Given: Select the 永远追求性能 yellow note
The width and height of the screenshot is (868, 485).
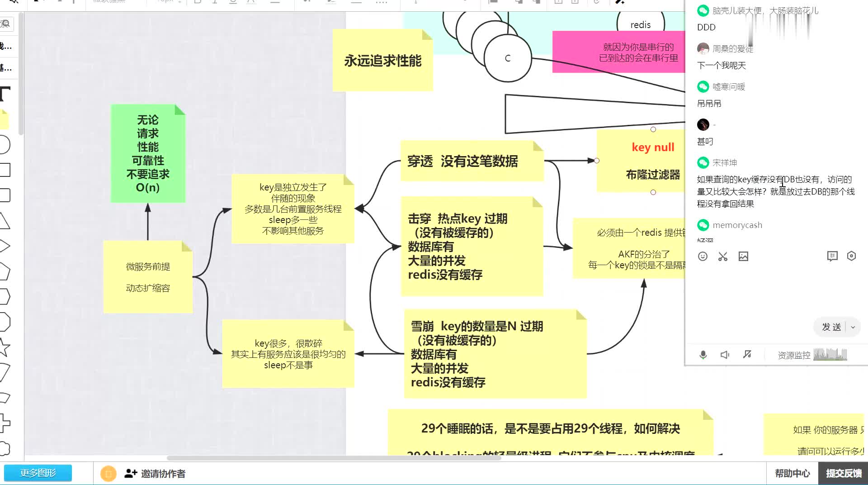Looking at the screenshot, I should tap(382, 61).
